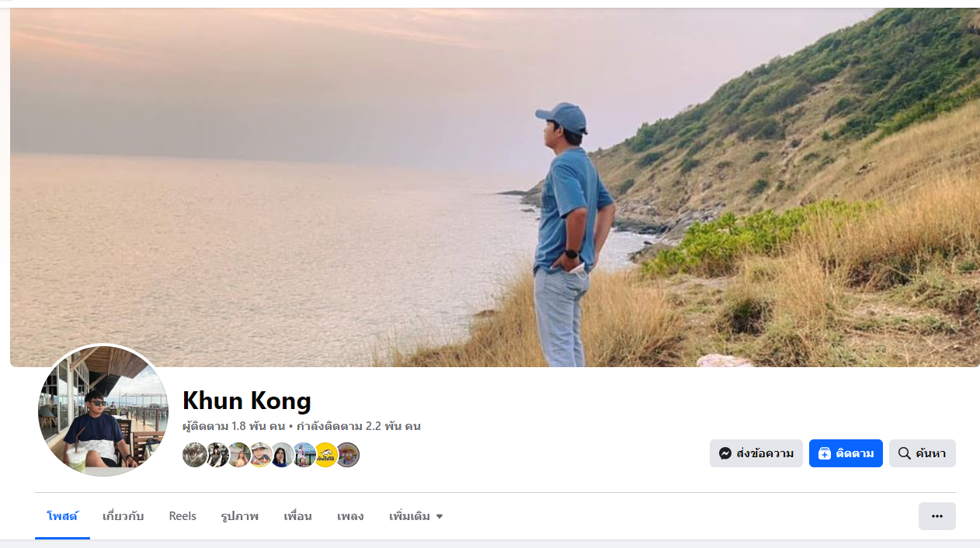Viewport: 980px width, 548px height.
Task: Switch to the โพสต์ tab
Action: tap(62, 516)
